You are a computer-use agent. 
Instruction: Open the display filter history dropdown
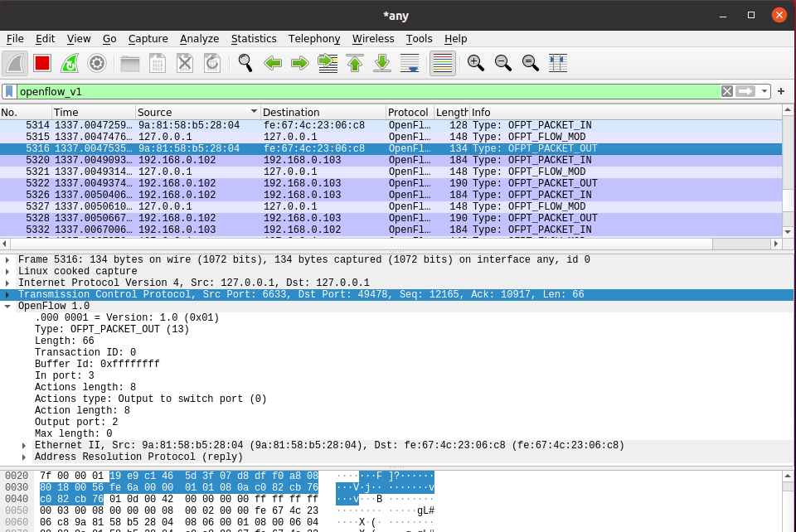tap(764, 91)
